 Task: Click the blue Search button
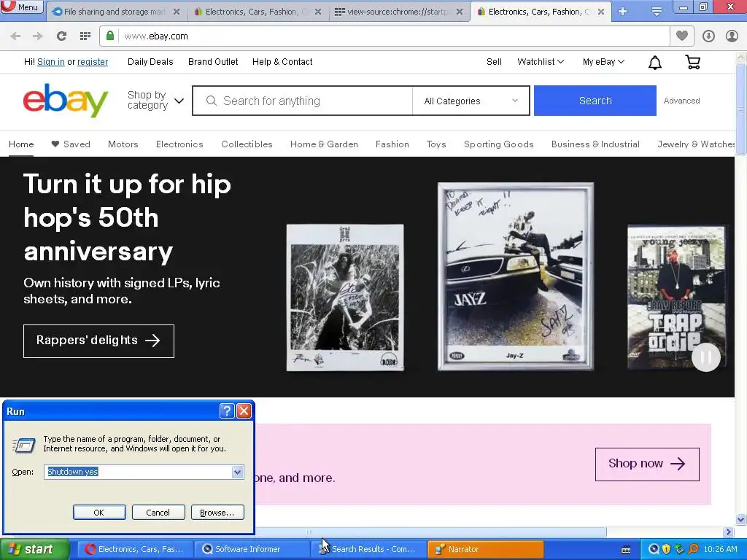coord(595,101)
